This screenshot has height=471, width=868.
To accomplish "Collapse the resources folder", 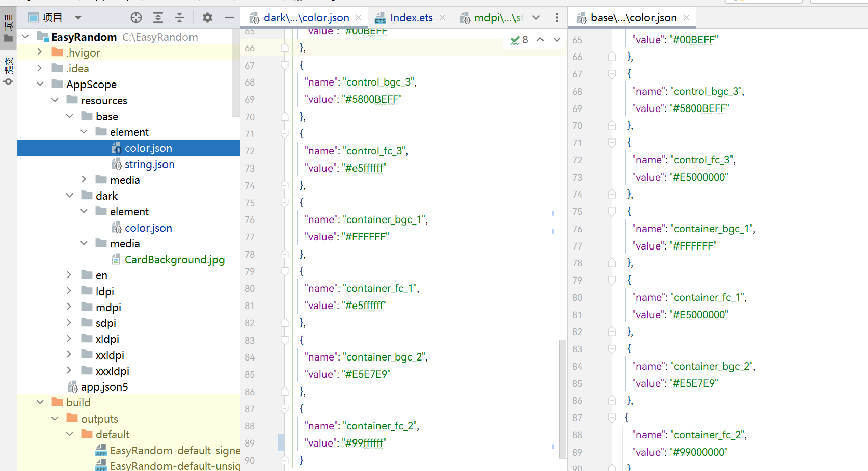I will click(55, 100).
